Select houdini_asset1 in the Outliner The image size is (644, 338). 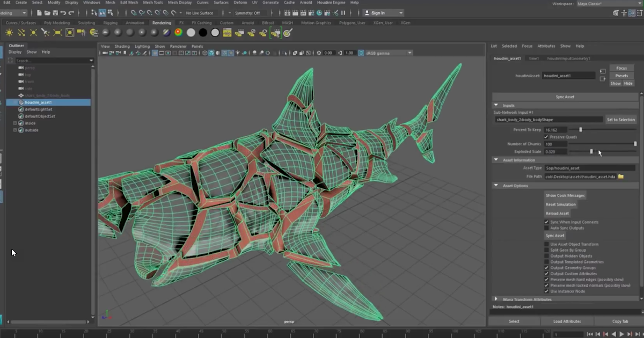point(38,102)
